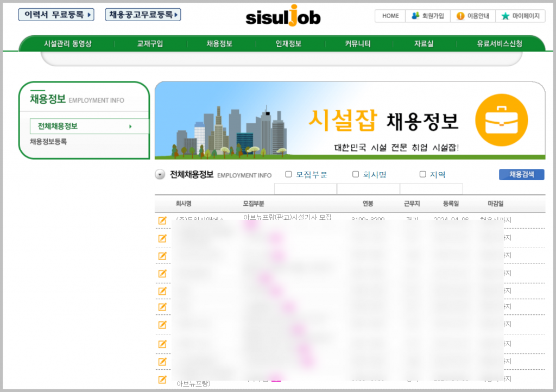Click the usage guide exclamation icon

coord(460,16)
